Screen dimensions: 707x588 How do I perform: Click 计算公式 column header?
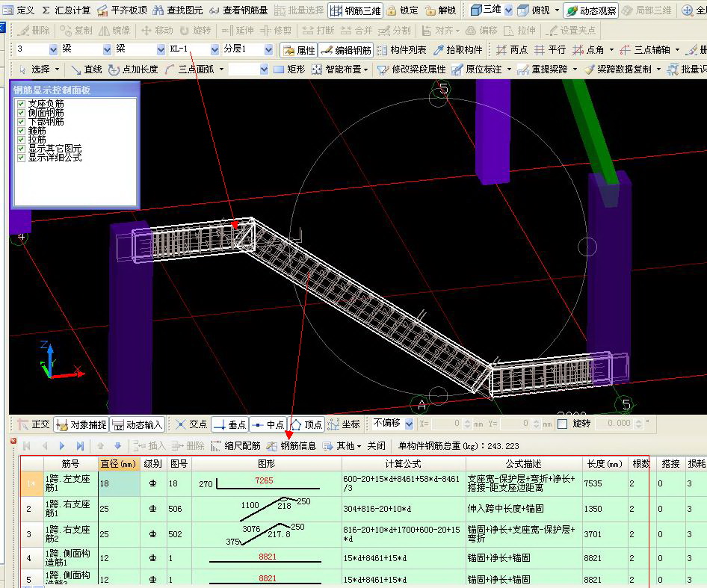coord(403,464)
